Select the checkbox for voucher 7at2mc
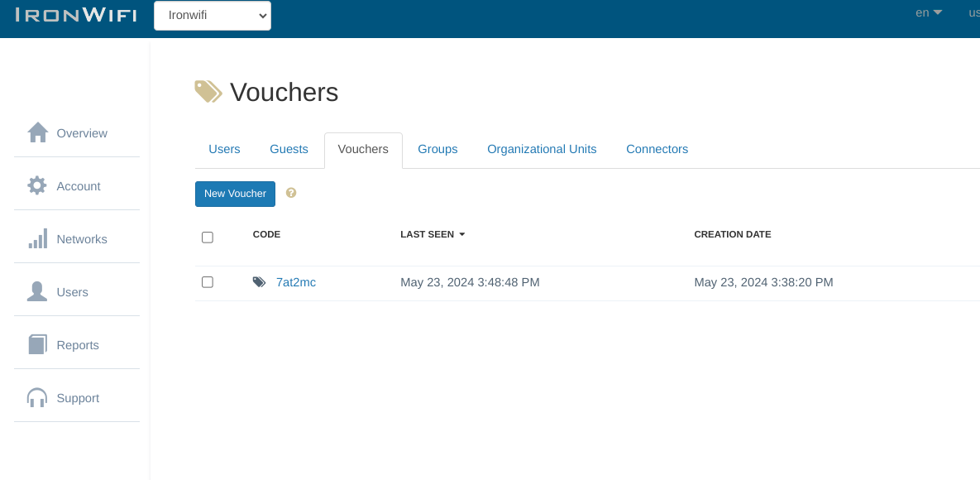The width and height of the screenshot is (980, 480). 207,281
